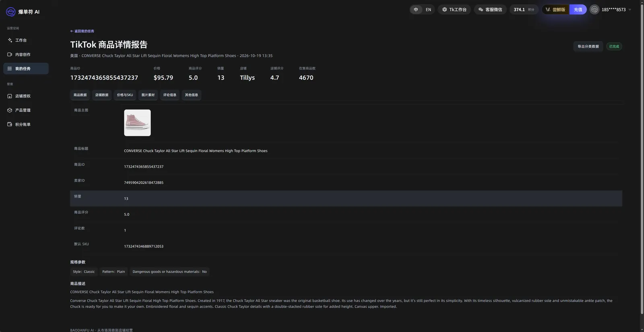Click the 4.7 店铺评分 value
644x332 pixels.
275,78
